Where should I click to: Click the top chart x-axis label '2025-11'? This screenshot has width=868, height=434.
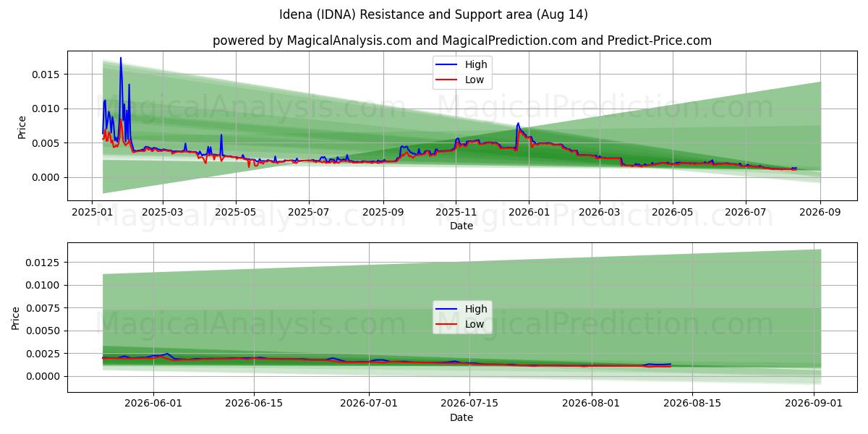click(456, 213)
